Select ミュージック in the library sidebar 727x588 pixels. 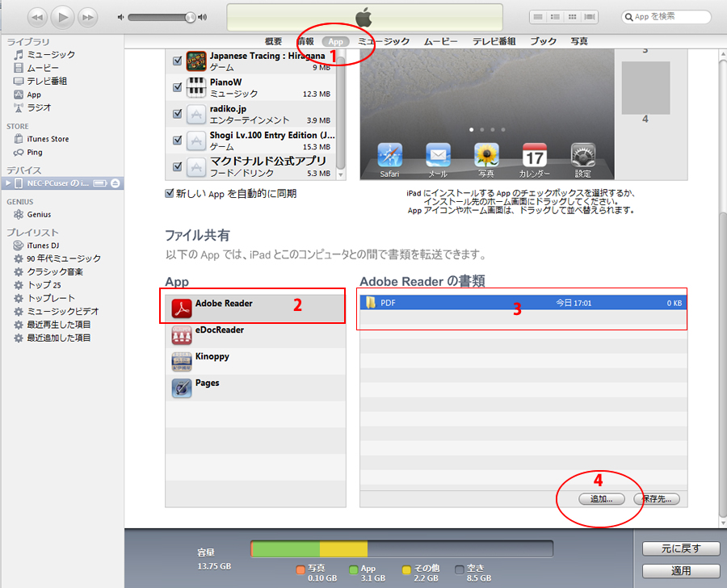(44, 55)
